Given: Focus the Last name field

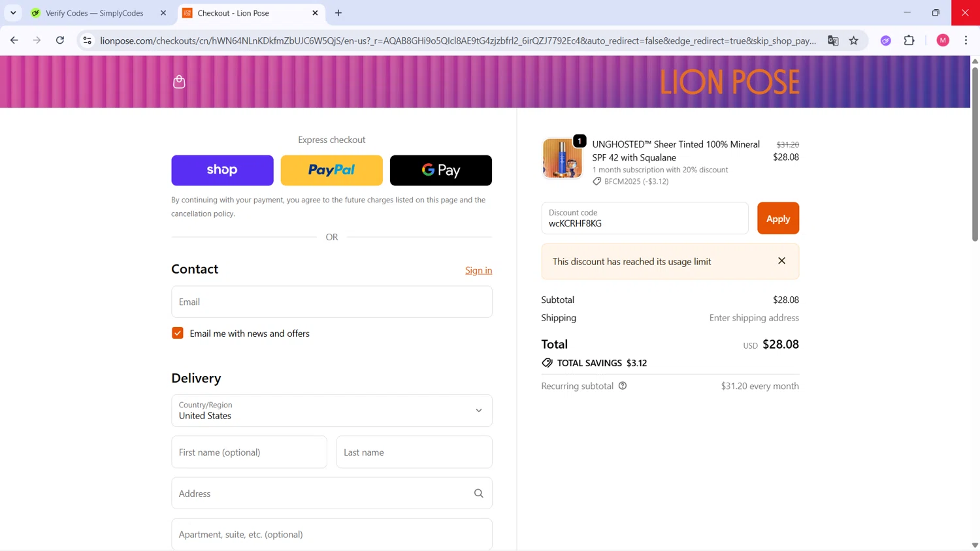Looking at the screenshot, I should [x=414, y=452].
